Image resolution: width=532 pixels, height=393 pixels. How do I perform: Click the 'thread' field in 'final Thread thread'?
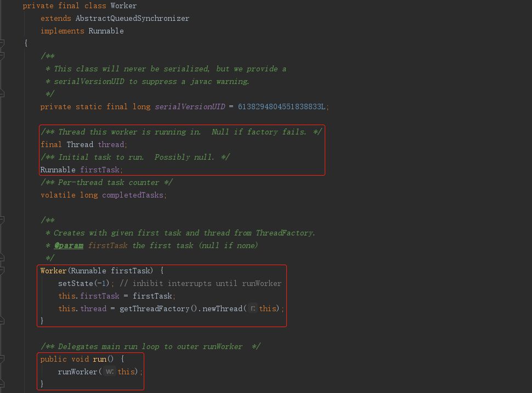(x=111, y=144)
